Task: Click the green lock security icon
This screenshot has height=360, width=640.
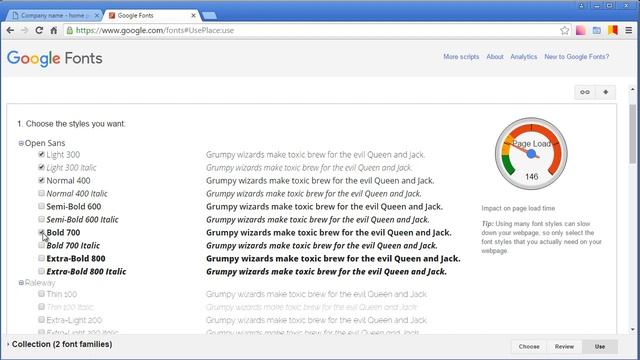Action: click(x=70, y=30)
